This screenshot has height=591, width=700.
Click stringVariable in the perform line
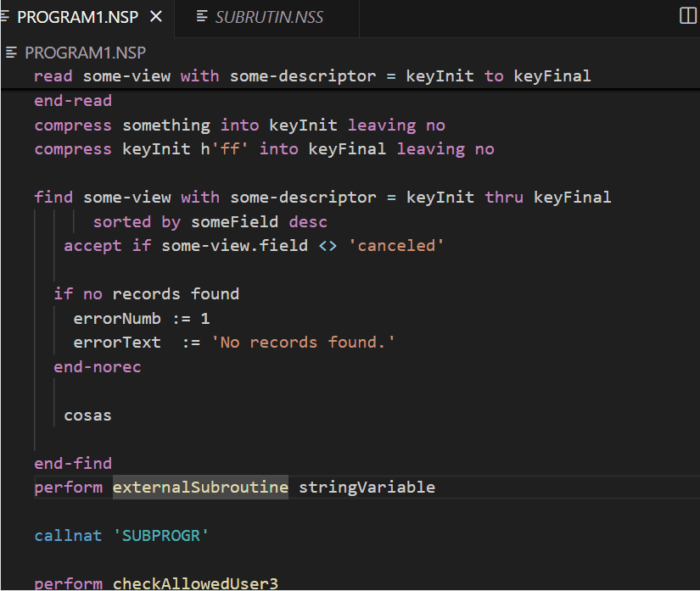(367, 487)
